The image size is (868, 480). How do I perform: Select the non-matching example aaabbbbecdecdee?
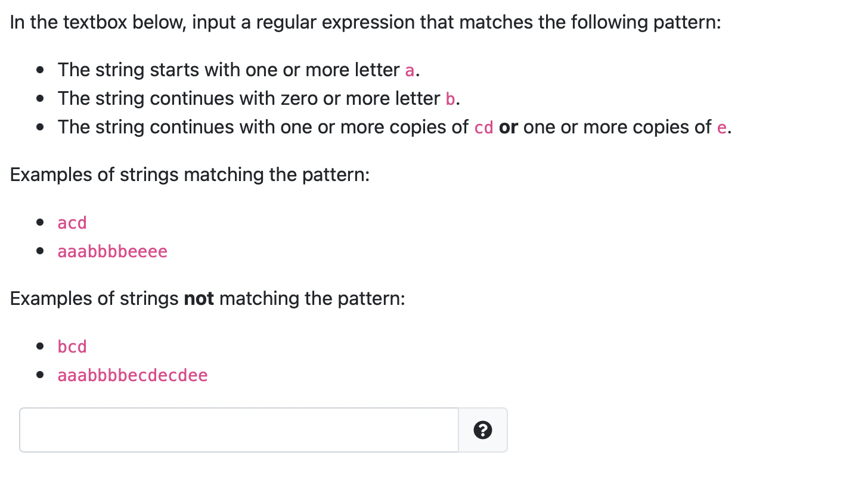point(132,375)
